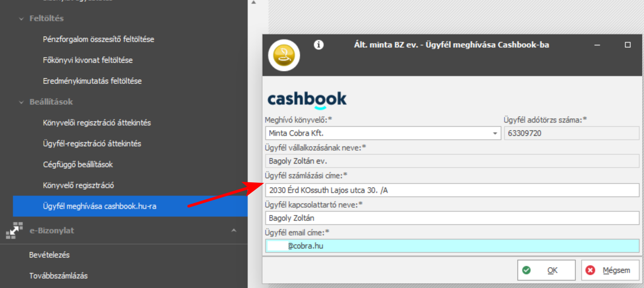Open Eredménykimutatás feltöltése
The image size is (644, 288).
92,81
